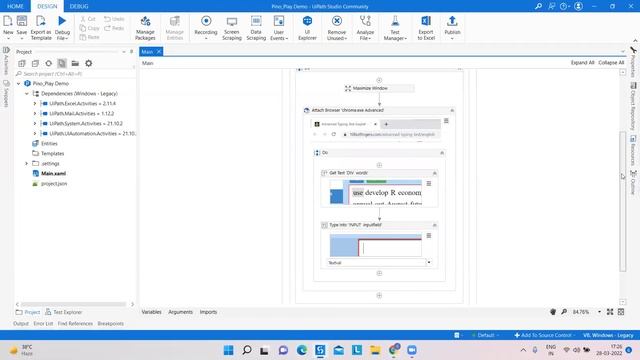Open Type Into text field dropdown
The width and height of the screenshot is (640, 360).
pyautogui.click(x=429, y=262)
